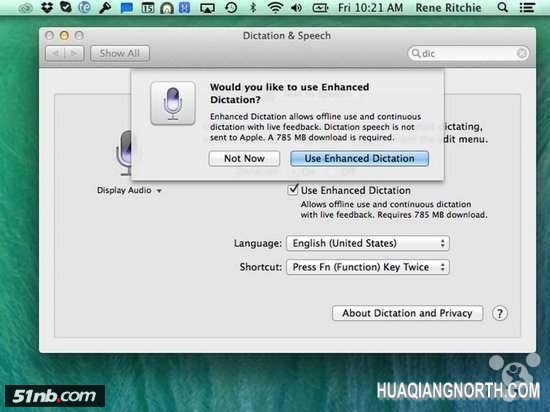Open the Rene Ritchie user menu
Viewport: 550px width, 412px height.
448,7
